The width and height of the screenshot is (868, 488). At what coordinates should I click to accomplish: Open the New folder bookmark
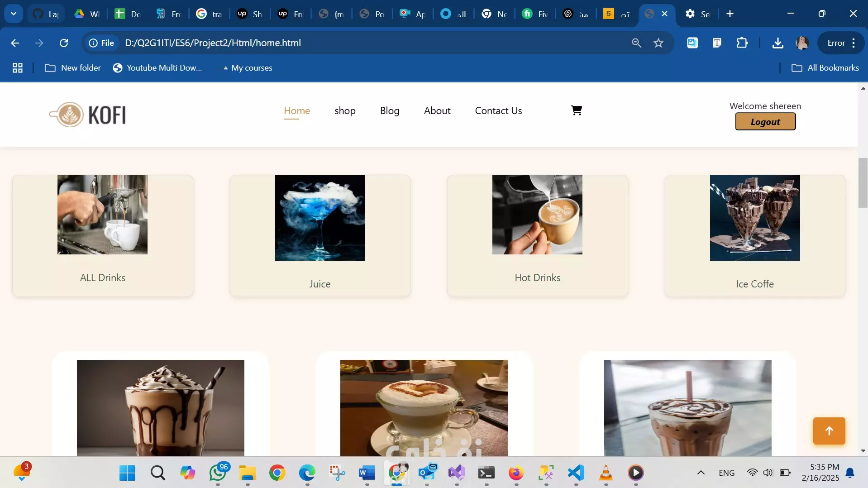pos(73,68)
